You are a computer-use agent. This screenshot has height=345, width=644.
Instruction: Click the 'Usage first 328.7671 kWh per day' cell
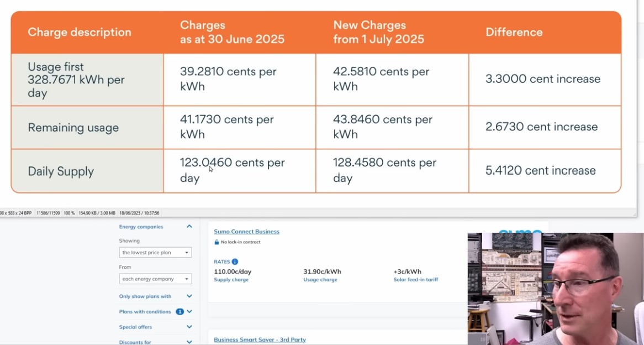click(87, 80)
